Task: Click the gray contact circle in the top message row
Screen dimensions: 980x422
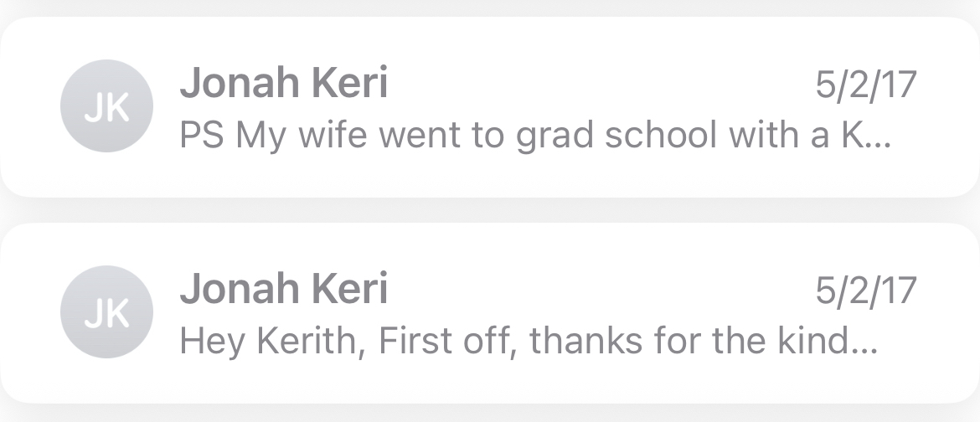Action: [107, 107]
